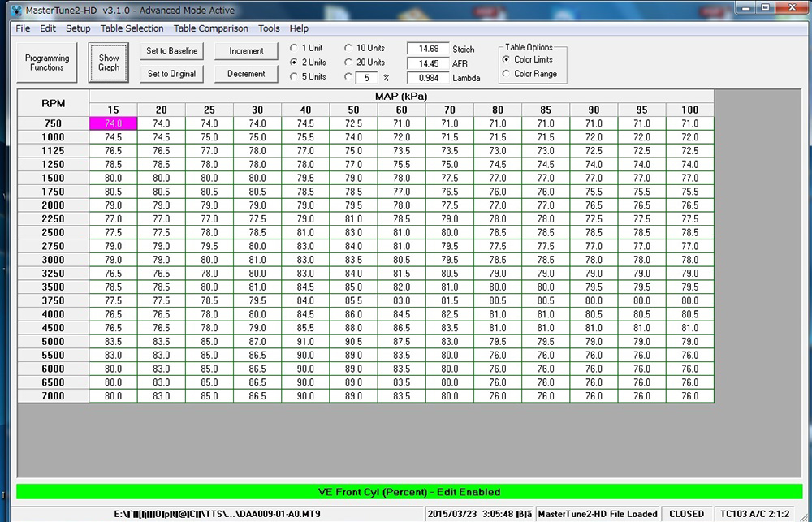This screenshot has width=812, height=522.
Task: Open the Table Selection menu
Action: 132,28
